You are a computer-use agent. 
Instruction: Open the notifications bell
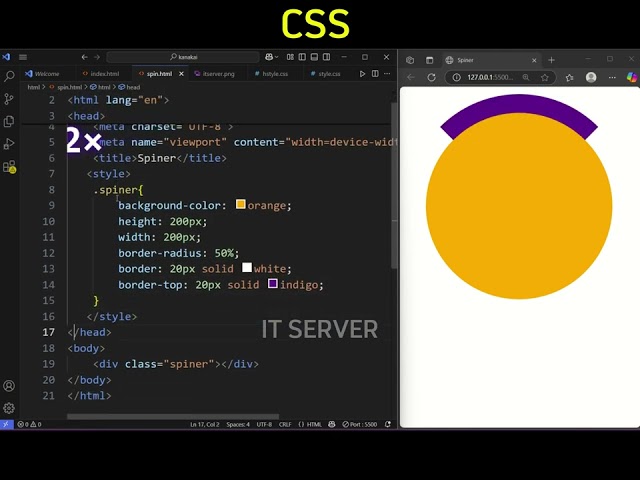pos(388,424)
